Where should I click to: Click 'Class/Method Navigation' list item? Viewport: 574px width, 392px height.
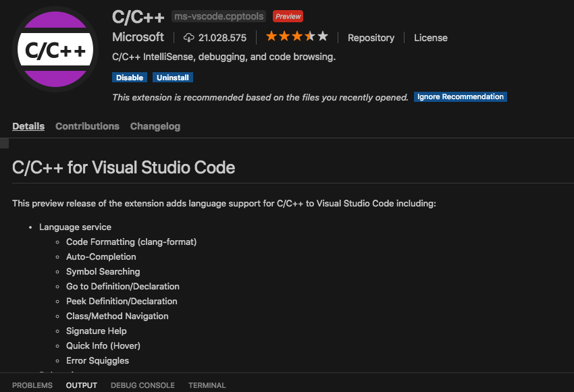(117, 316)
